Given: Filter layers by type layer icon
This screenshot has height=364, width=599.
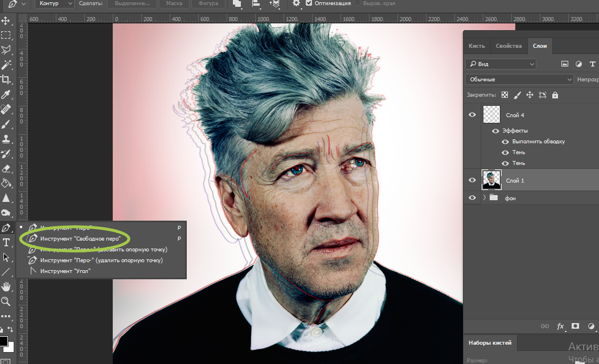Looking at the screenshot, I should tap(593, 64).
